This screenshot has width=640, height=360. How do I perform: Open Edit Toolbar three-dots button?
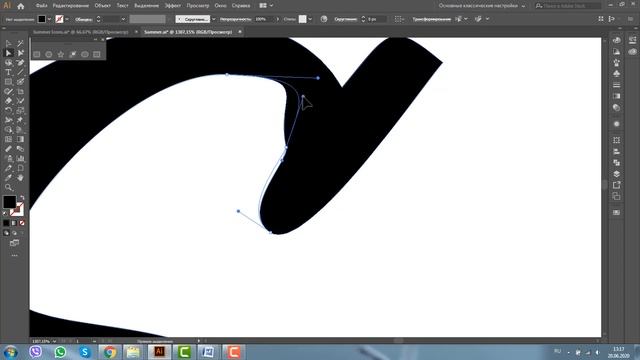point(15,256)
